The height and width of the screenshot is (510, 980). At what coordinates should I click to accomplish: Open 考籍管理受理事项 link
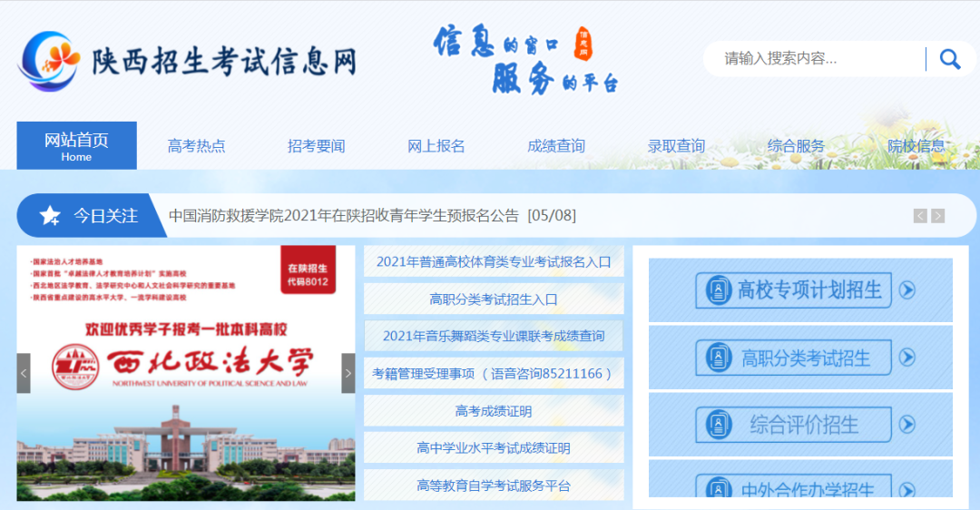click(x=494, y=374)
